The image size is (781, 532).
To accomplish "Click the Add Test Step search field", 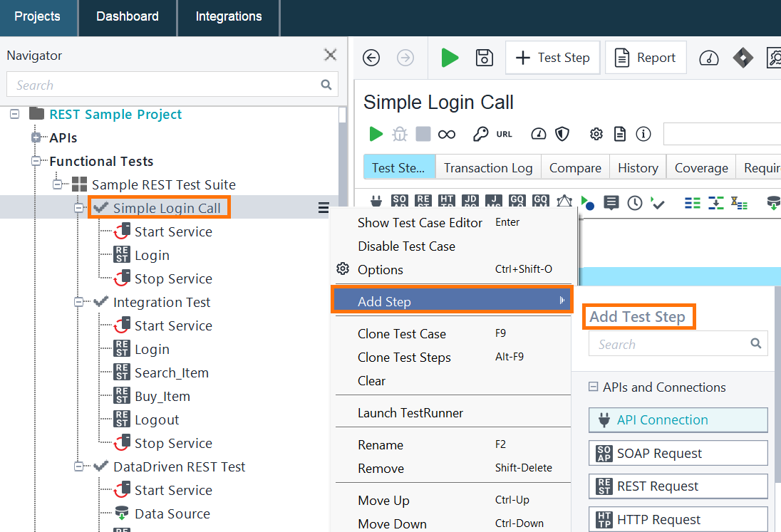I will pos(673,343).
